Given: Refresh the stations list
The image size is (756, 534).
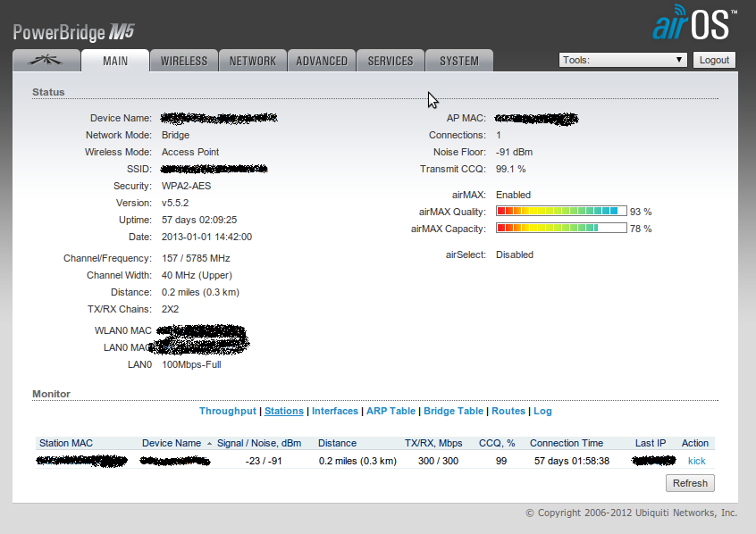Looking at the screenshot, I should 690,483.
